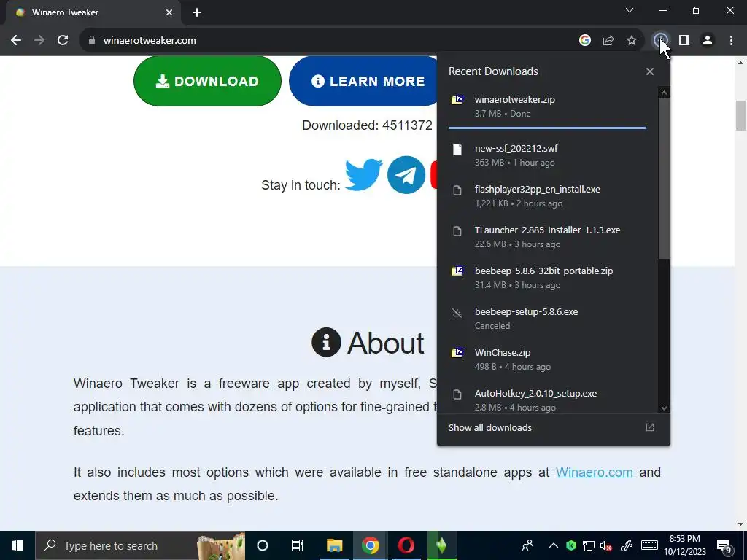
Task: Open the Chrome profile menu
Action: point(708,41)
